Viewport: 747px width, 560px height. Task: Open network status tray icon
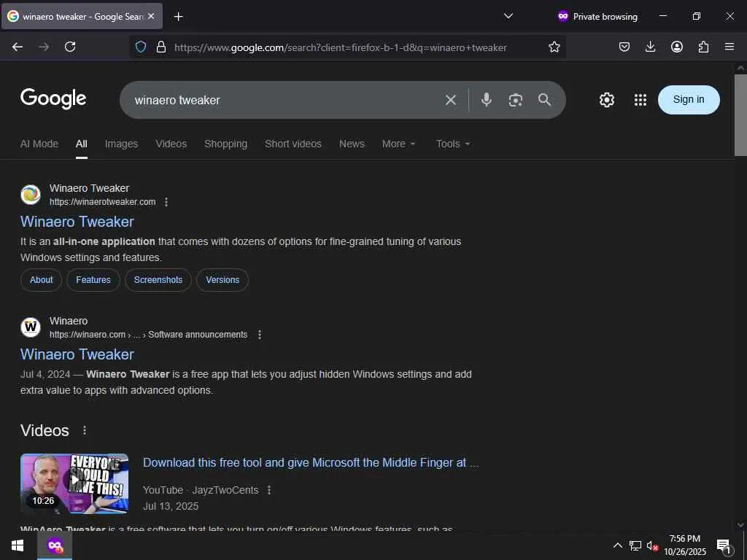click(x=635, y=545)
